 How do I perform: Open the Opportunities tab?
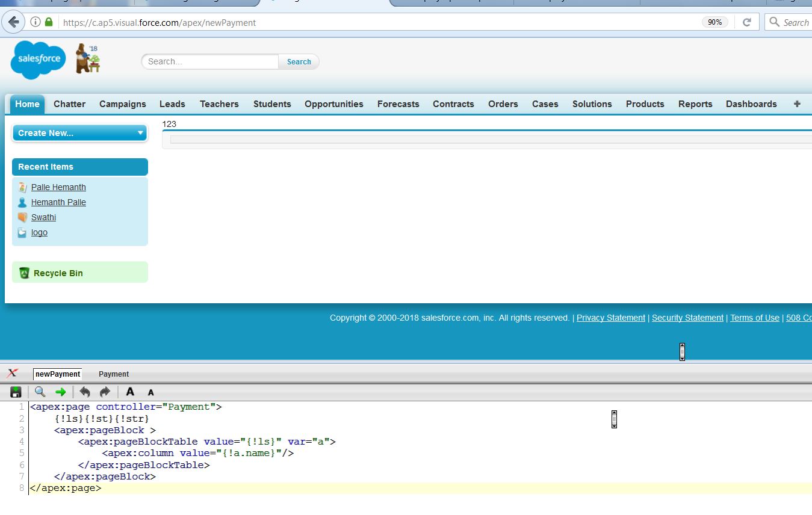[333, 104]
